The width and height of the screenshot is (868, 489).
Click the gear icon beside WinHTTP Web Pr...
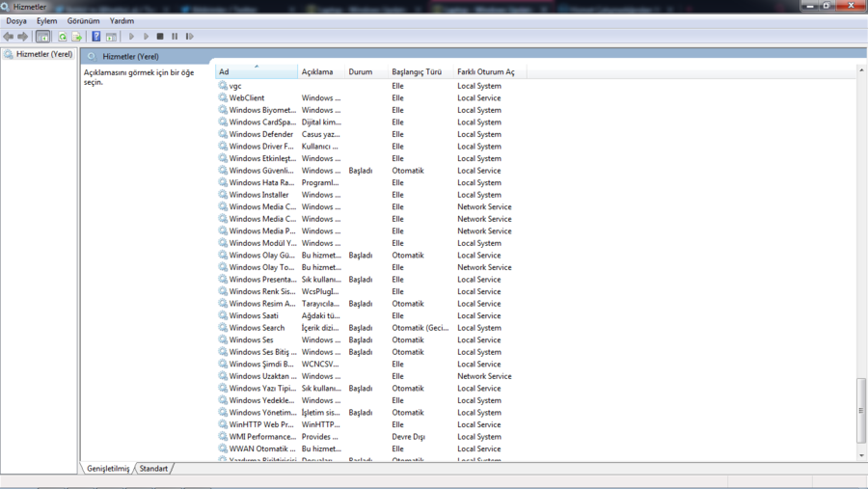point(223,424)
